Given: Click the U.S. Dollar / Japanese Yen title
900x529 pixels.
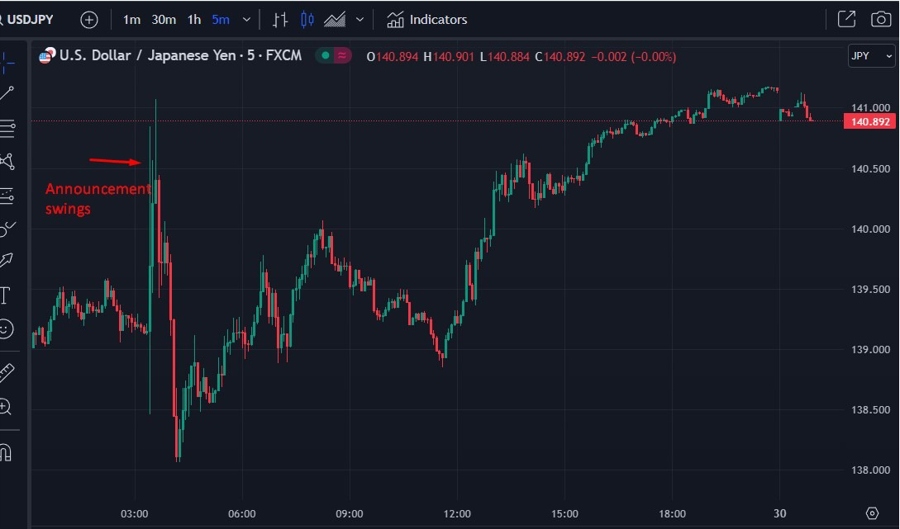Looking at the screenshot, I should click(x=180, y=56).
